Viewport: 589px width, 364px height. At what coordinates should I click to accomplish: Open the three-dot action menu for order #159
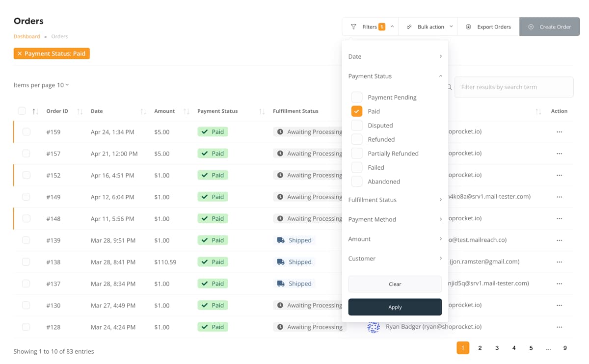click(559, 132)
